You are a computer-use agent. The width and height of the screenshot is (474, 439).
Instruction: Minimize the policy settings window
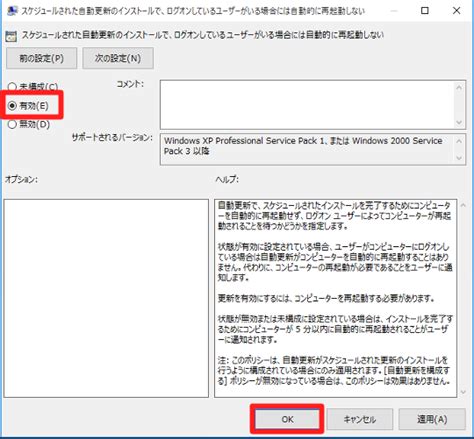(x=394, y=11)
